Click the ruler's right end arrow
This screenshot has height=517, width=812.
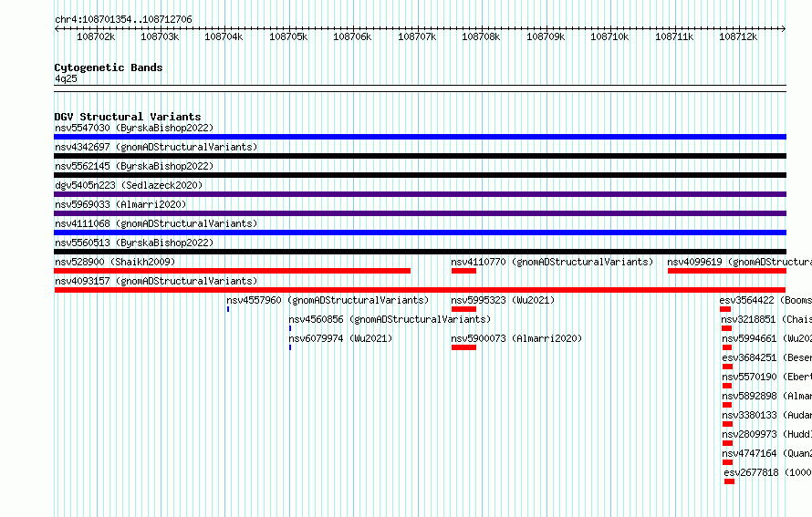(784, 29)
